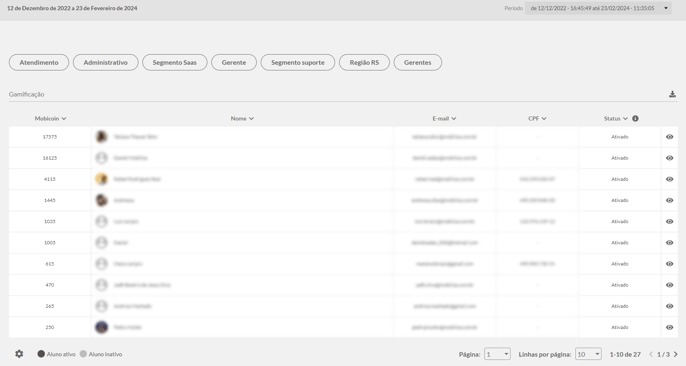Filter by the Administrativo group
Viewport: 686px width, 366px height.
pyautogui.click(x=105, y=63)
